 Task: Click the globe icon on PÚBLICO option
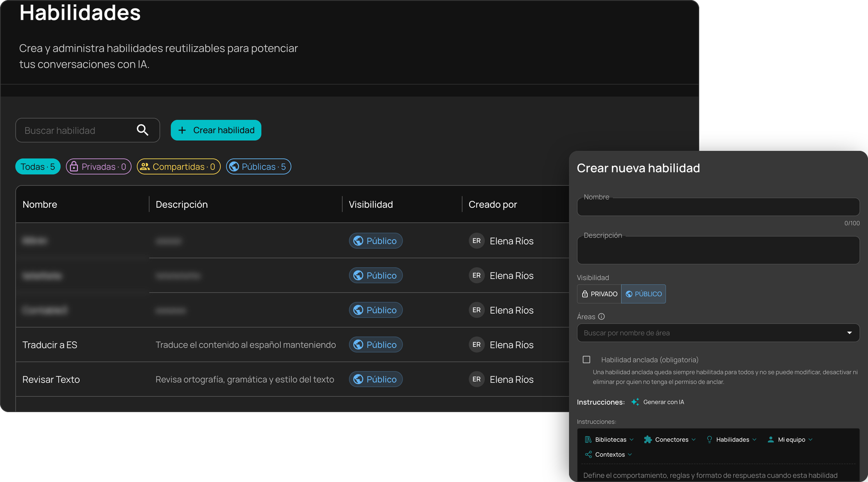(x=629, y=294)
